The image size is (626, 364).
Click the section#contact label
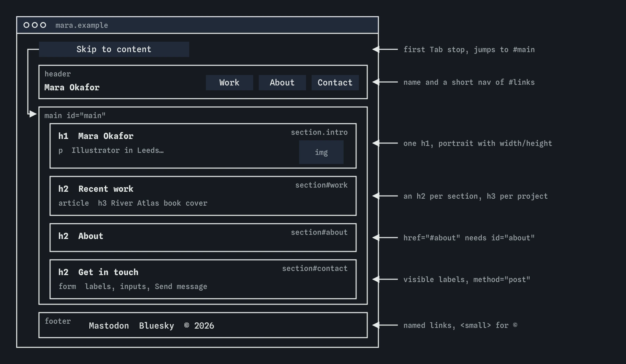[315, 268]
